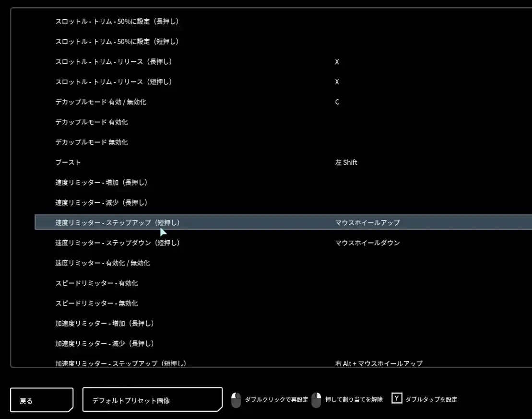Click the left mouse button icon for double-click reassign

tap(236, 400)
